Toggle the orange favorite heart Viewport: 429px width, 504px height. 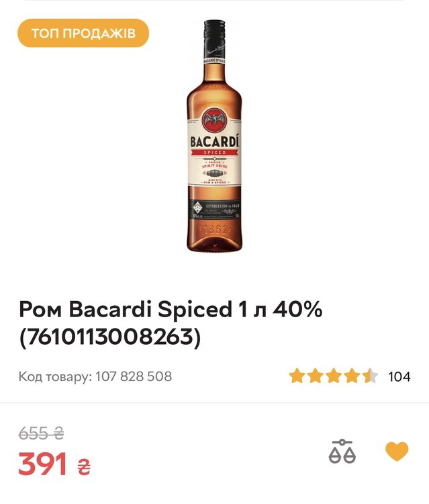tap(397, 452)
